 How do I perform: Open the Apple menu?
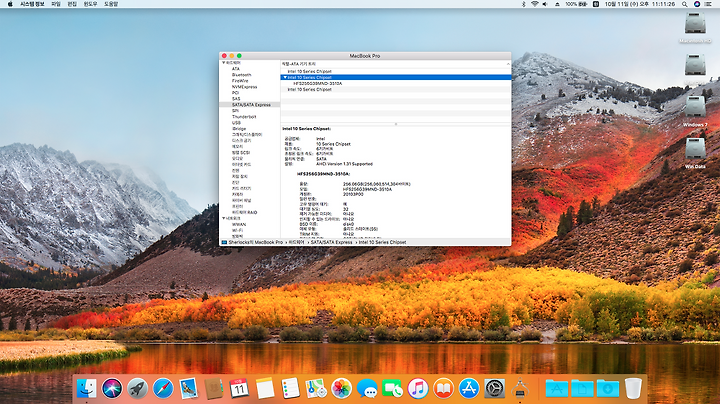[10, 4]
